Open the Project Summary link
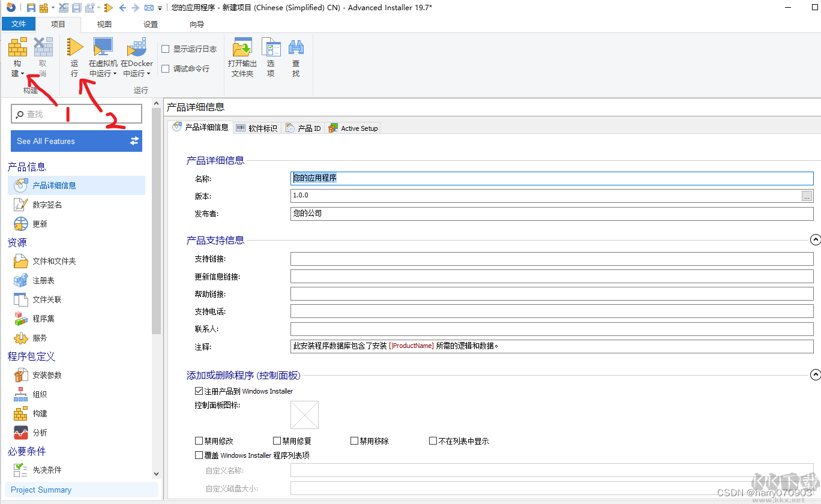Viewport: 821px width, 504px height. (41, 490)
